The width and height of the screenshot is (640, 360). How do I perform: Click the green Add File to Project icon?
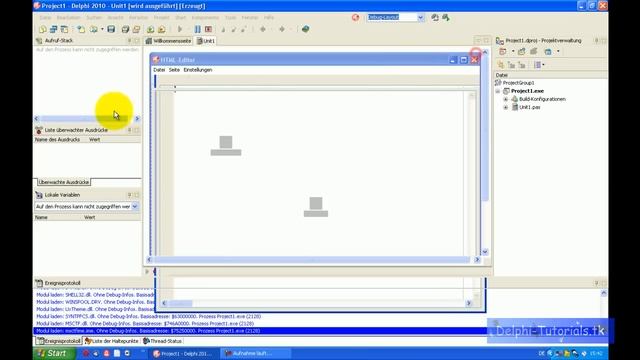[151, 29]
